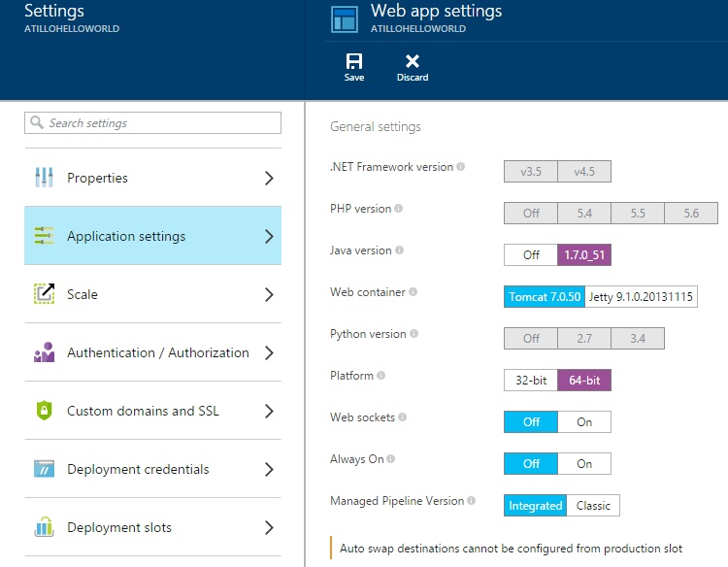Open the Deployment slots item
The width and height of the screenshot is (728, 567).
click(x=152, y=527)
